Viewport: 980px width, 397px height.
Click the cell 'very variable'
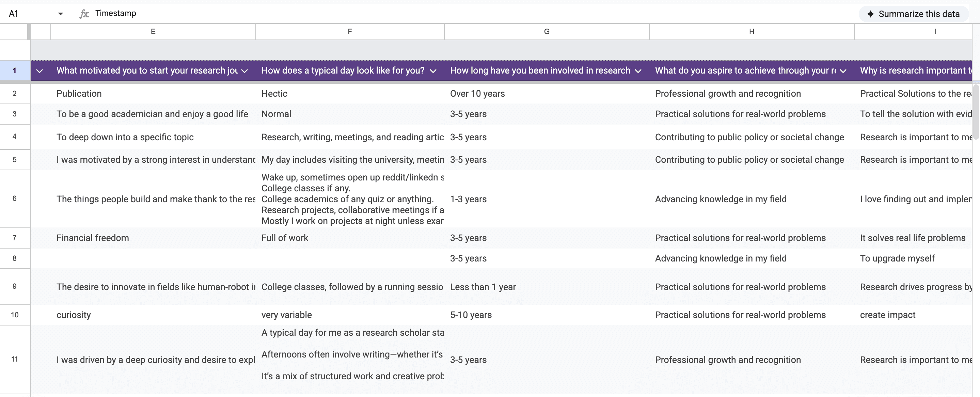pyautogui.click(x=350, y=315)
